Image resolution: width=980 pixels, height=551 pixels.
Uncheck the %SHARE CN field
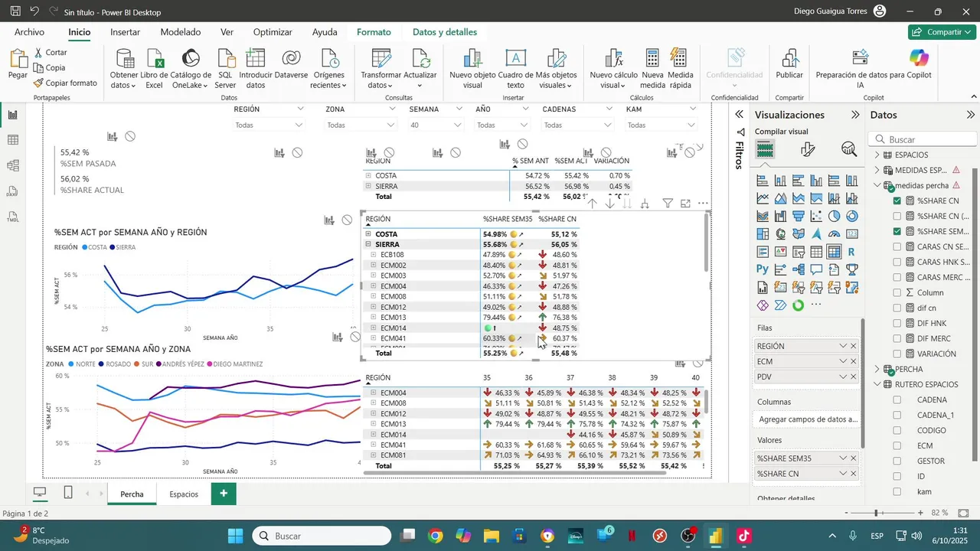pos(897,201)
